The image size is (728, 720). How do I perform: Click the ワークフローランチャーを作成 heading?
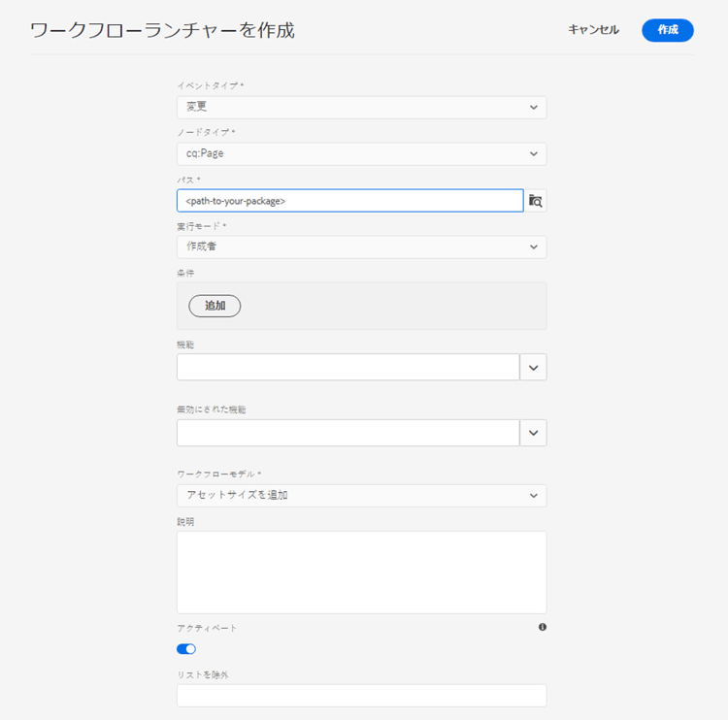click(162, 30)
